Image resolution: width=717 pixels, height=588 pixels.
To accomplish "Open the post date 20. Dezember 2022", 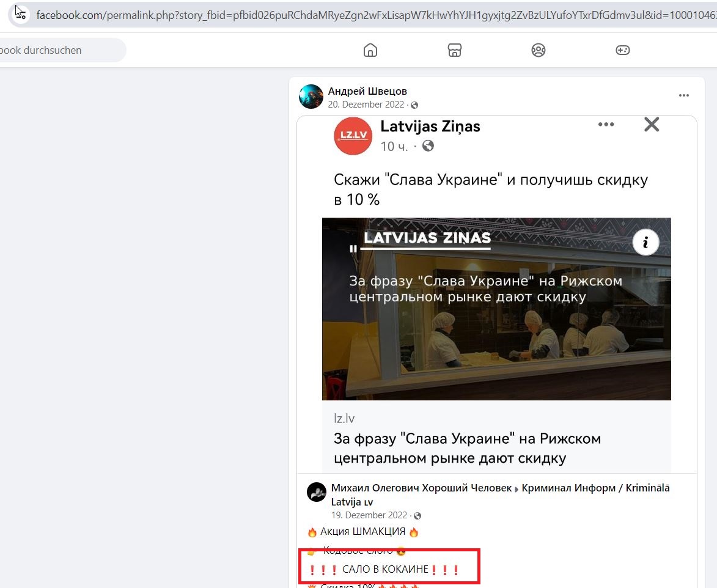I will pos(366,105).
